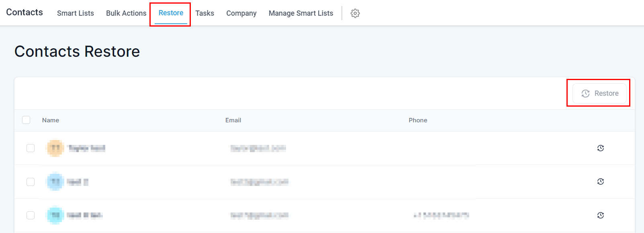Open the settings gear icon in Contacts navigation
The height and width of the screenshot is (233, 644).
coord(355,13)
